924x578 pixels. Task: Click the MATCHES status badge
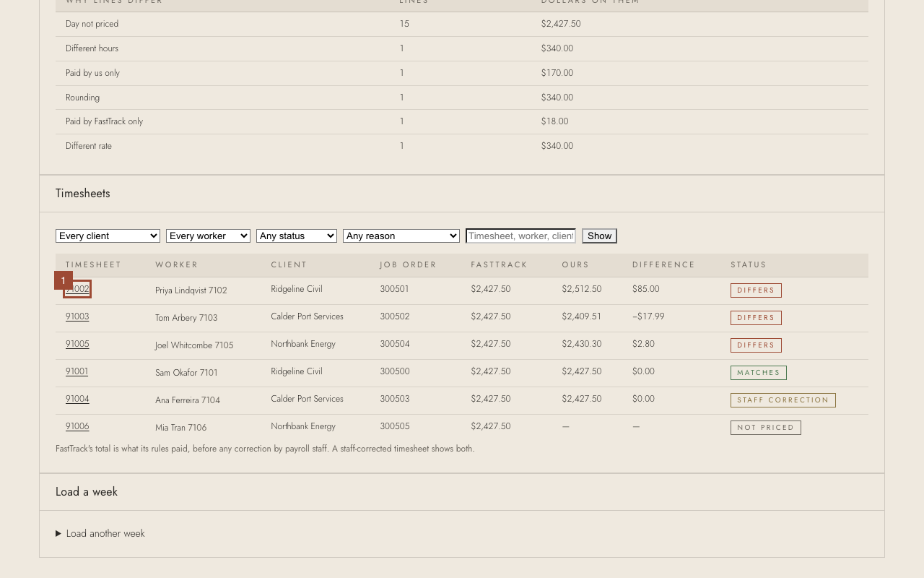(x=759, y=373)
